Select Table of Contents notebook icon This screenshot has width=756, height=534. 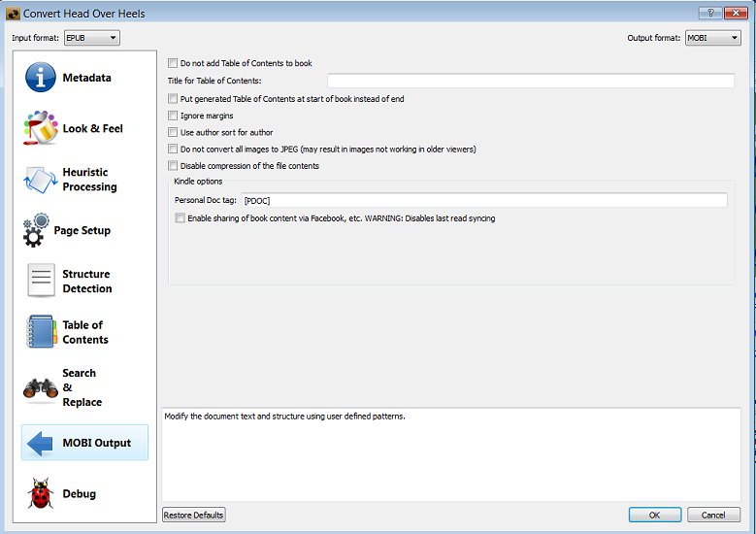(41, 332)
